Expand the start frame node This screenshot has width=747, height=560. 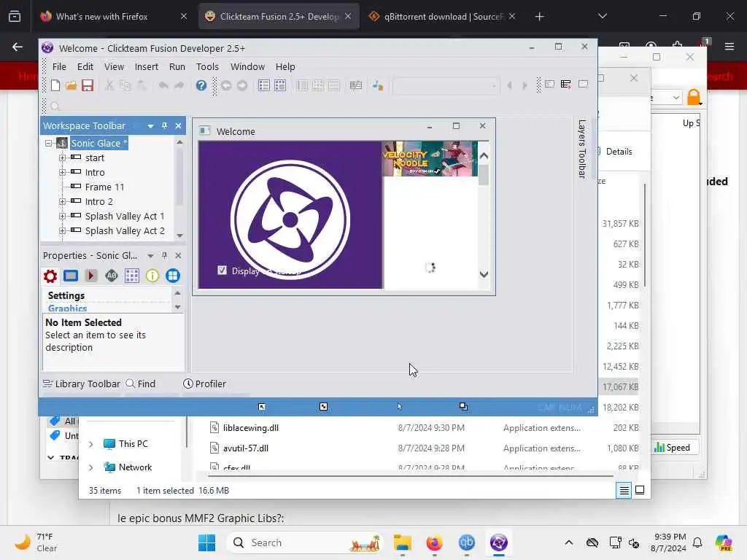(63, 157)
